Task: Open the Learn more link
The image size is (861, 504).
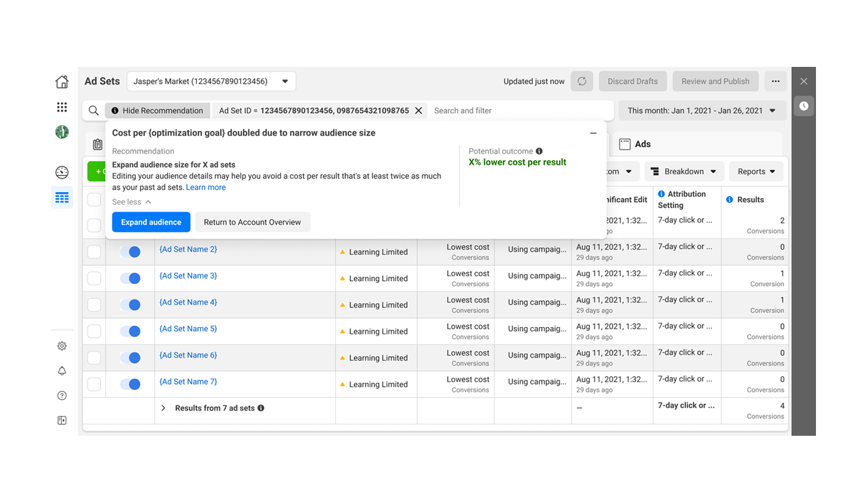Action: coord(205,187)
